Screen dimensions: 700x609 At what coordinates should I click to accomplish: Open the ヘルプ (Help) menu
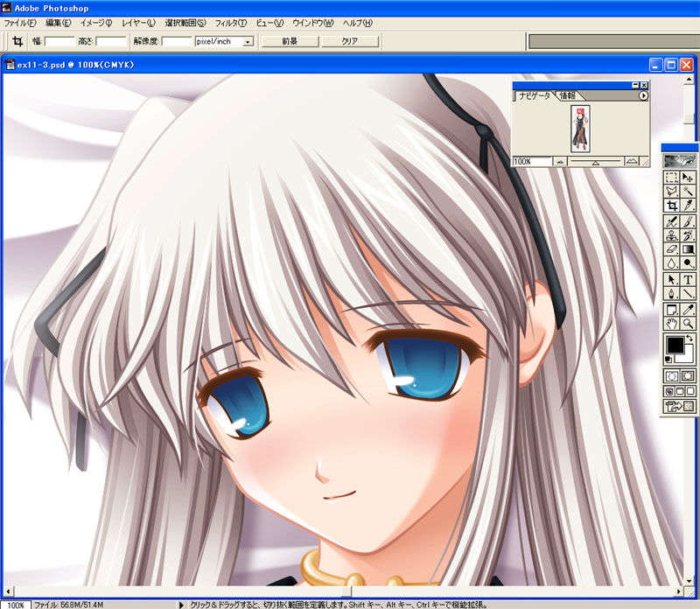pyautogui.click(x=358, y=23)
